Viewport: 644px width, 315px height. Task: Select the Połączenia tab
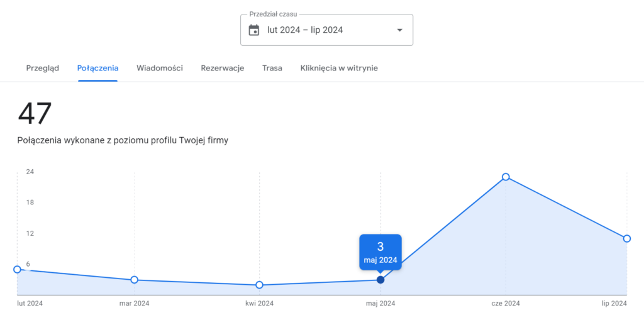pos(97,68)
